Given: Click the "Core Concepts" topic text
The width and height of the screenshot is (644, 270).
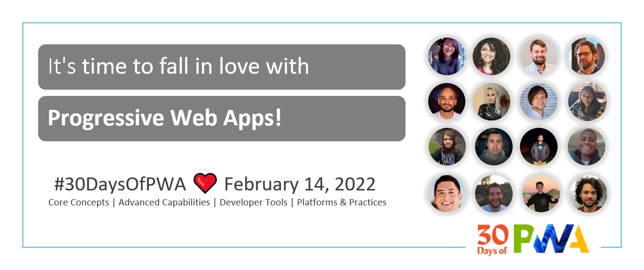Looking at the screenshot, I should coord(79,202).
